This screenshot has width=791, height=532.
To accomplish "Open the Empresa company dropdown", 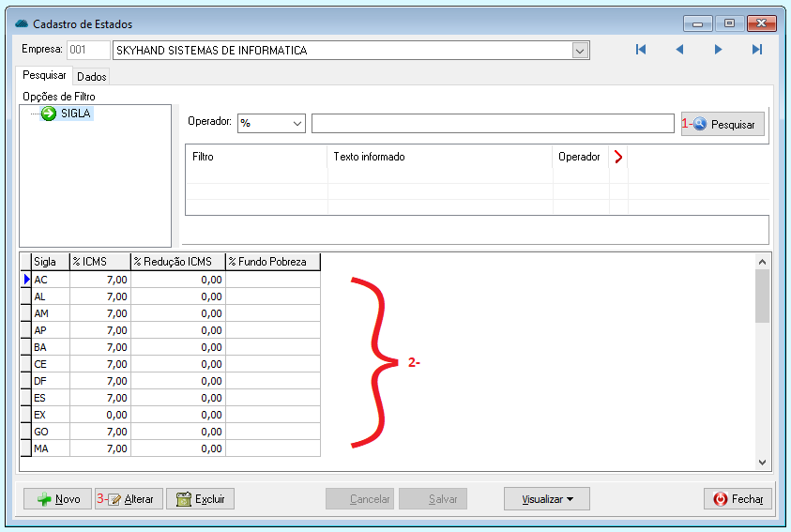I will tap(581, 51).
